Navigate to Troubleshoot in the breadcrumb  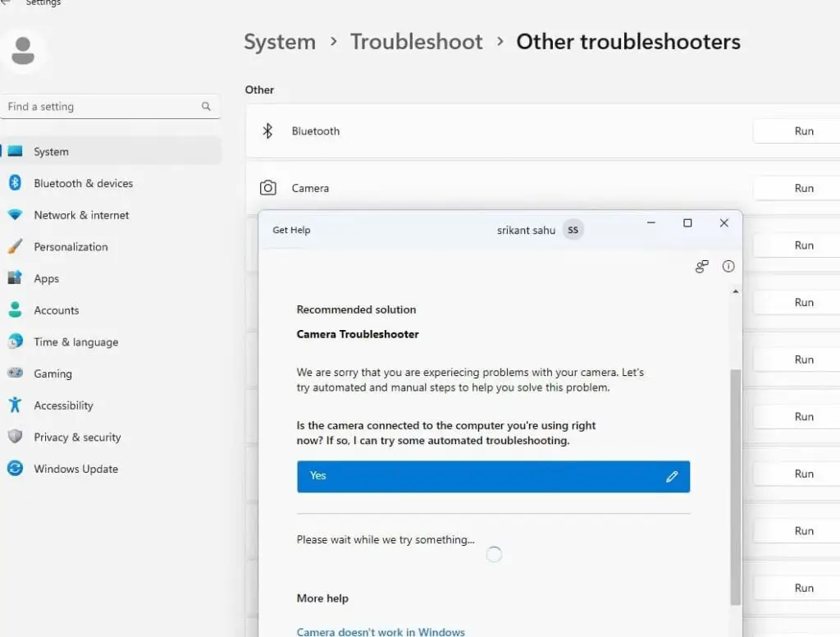tap(416, 41)
